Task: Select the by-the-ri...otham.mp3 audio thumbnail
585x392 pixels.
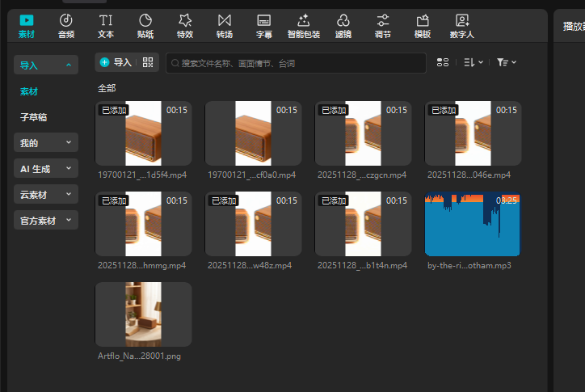Action: coord(473,224)
